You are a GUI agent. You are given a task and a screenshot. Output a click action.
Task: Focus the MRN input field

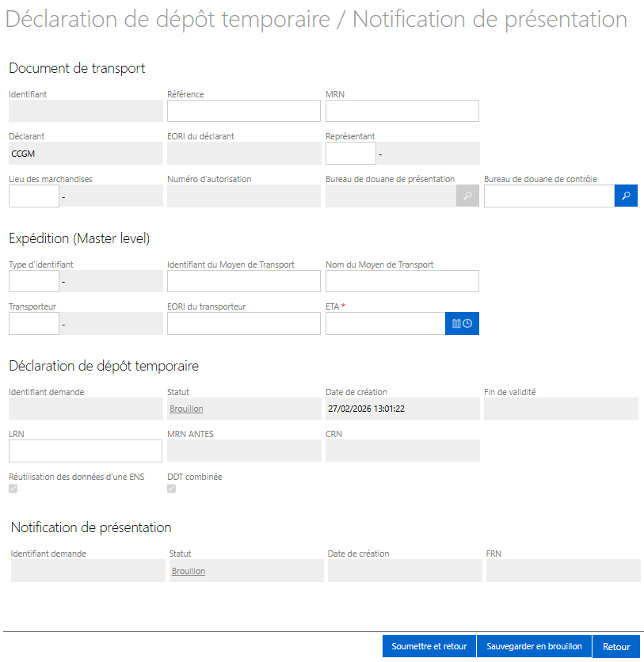(402, 111)
